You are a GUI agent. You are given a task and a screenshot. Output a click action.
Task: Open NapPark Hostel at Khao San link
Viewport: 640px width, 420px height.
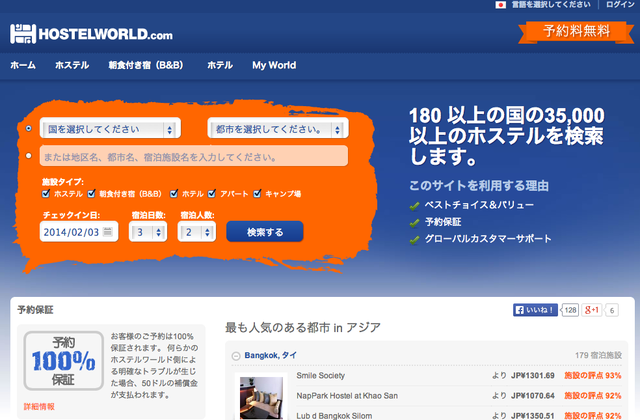point(347,396)
